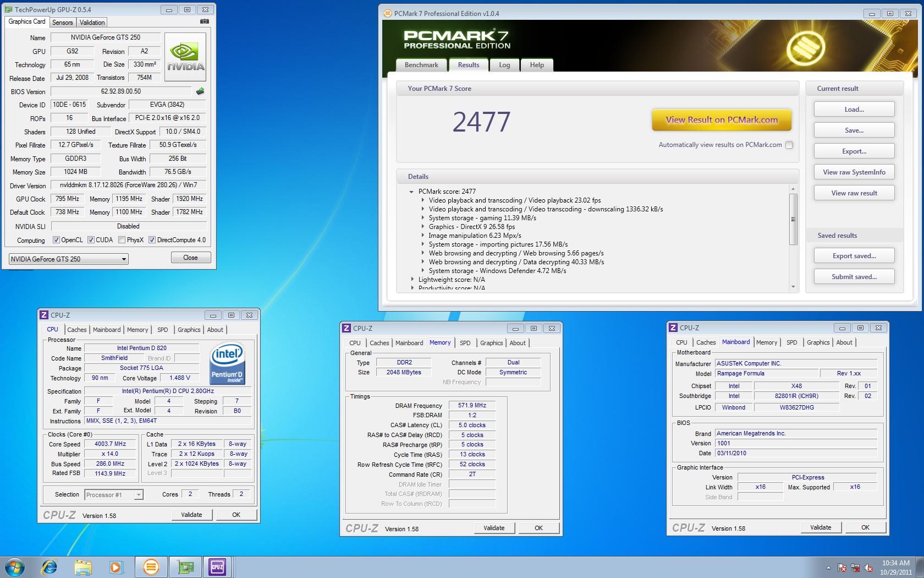
Task: Open the Log tab in PCMark 7
Action: point(504,65)
